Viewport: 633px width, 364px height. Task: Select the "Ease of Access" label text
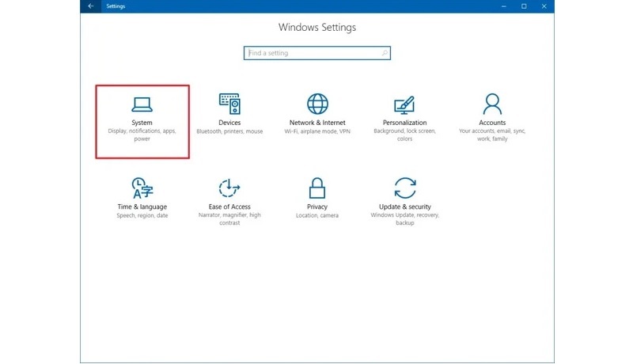(229, 207)
